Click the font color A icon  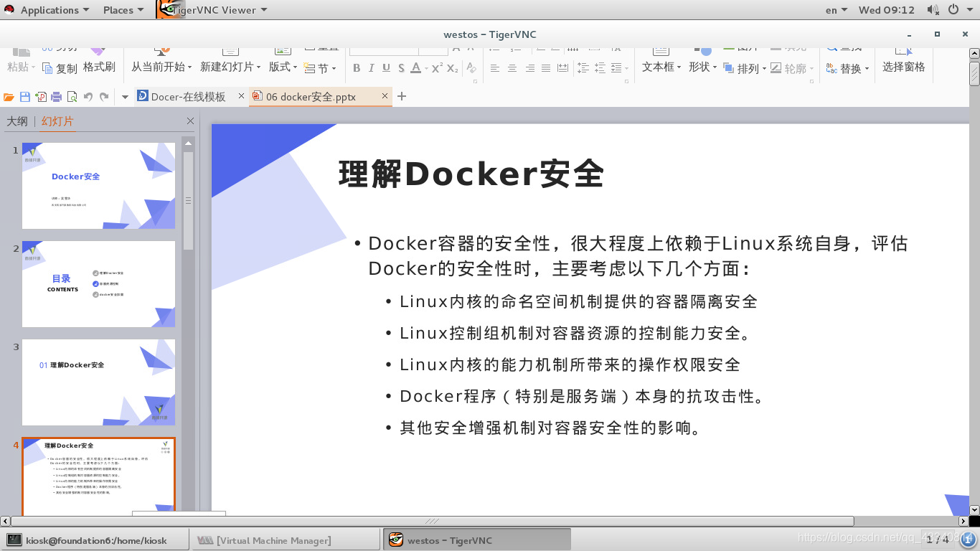point(416,68)
